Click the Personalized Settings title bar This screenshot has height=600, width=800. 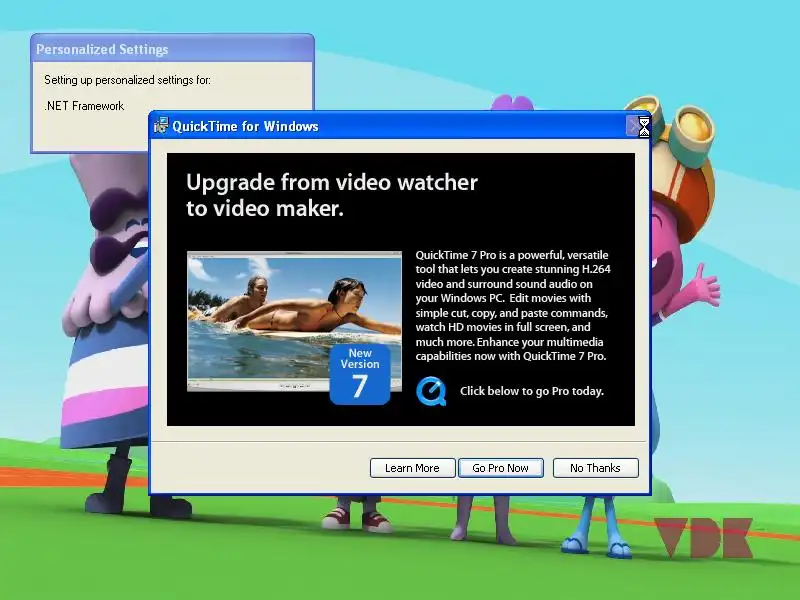point(172,49)
